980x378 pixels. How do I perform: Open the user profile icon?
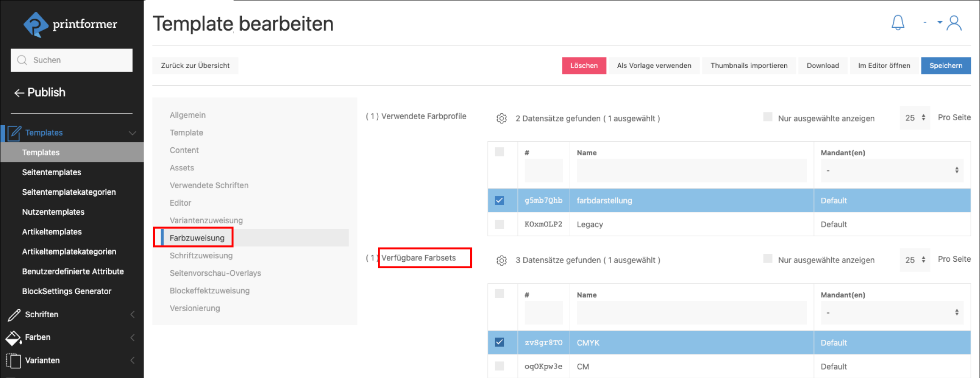pos(954,23)
